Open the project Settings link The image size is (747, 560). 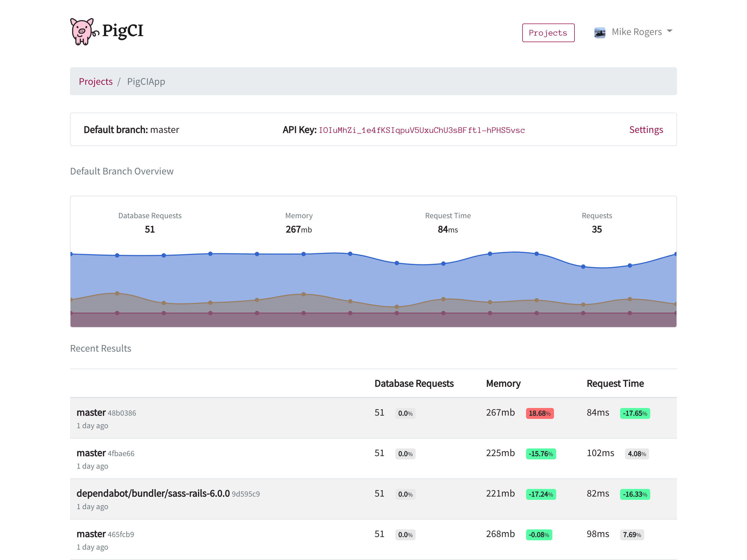click(646, 130)
